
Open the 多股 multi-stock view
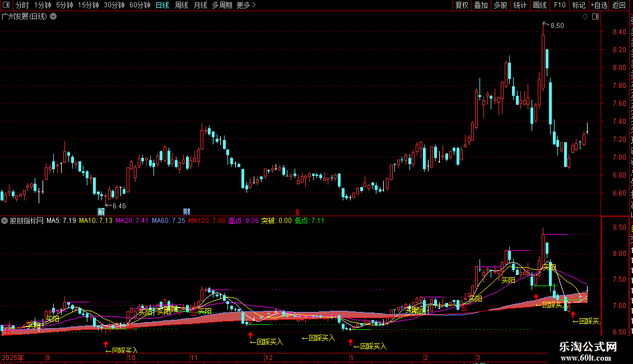tap(500, 5)
